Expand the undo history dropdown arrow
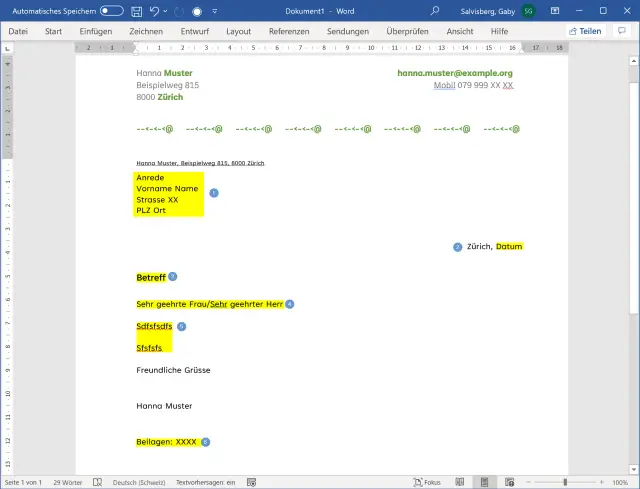640x489 pixels. tap(165, 11)
